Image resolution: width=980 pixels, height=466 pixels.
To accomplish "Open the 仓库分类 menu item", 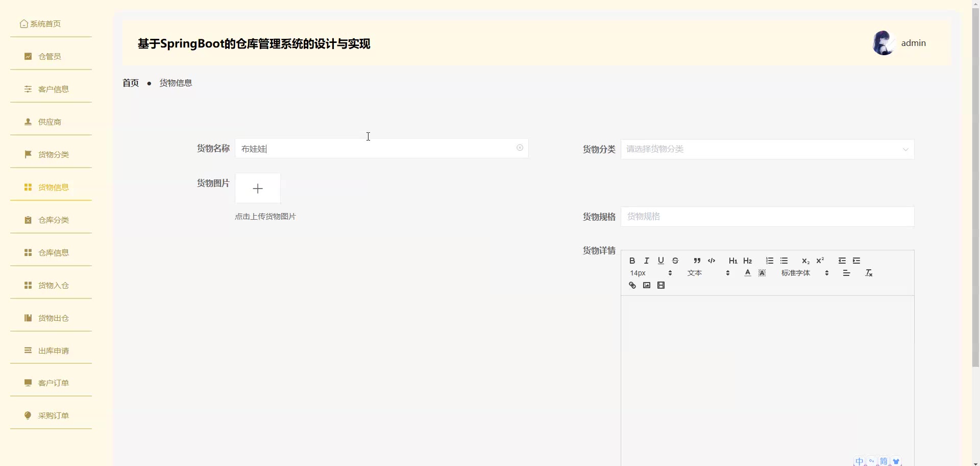I will click(51, 220).
